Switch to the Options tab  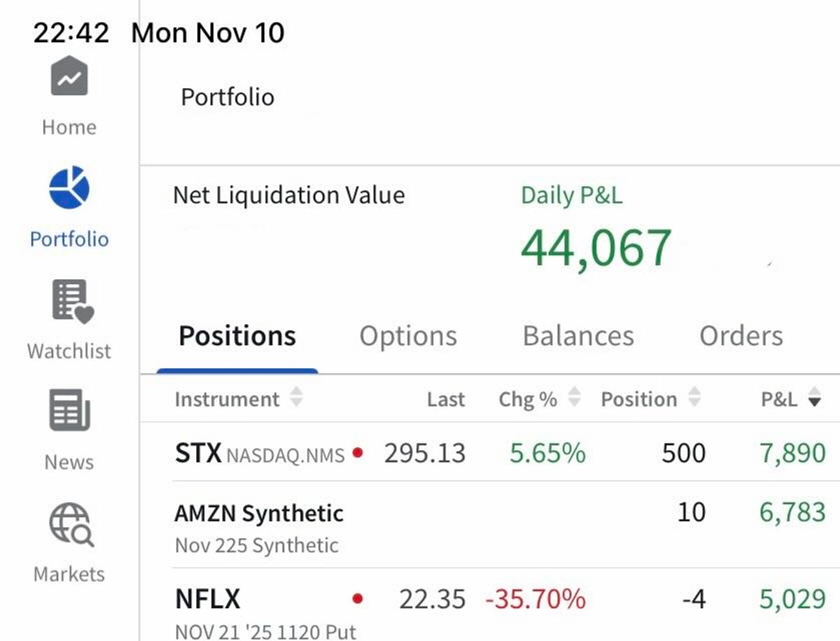coord(408,336)
